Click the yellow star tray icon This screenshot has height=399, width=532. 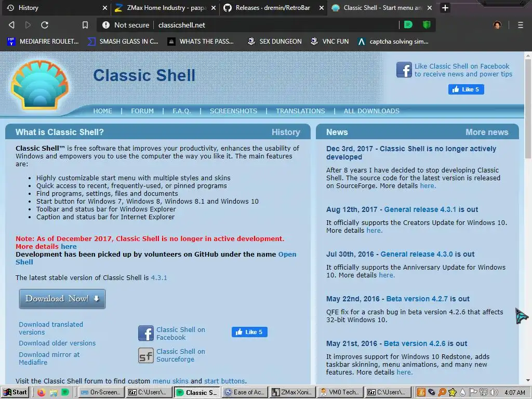click(453, 392)
